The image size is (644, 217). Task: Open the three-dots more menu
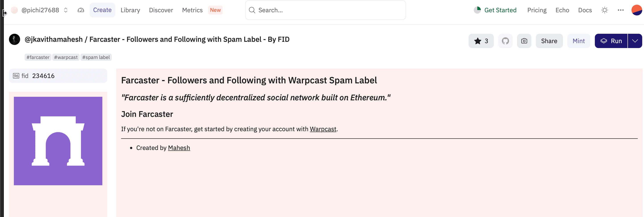point(621,10)
